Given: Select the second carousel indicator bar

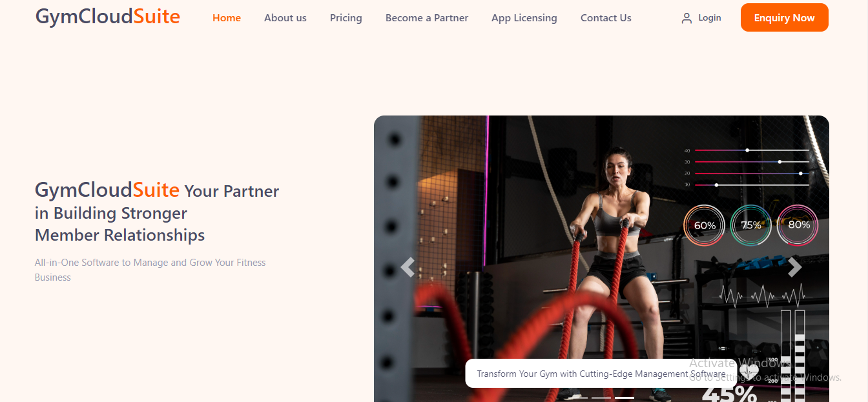Looking at the screenshot, I should 601,397.
